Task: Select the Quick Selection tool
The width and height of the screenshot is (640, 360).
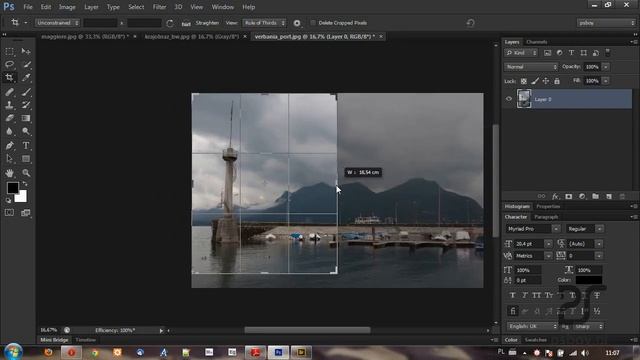Action: [26, 64]
